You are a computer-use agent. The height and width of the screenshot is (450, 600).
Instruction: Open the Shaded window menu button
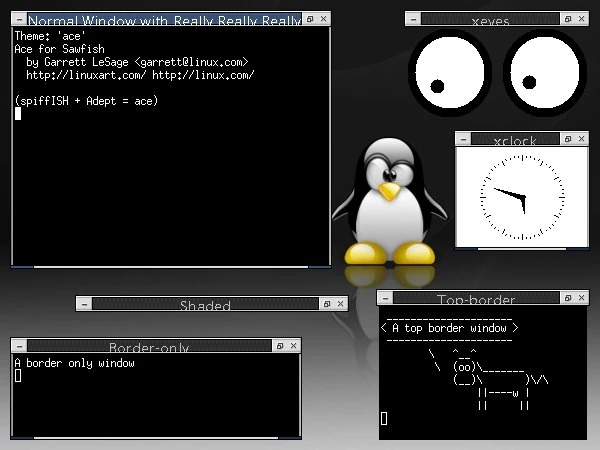pyautogui.click(x=84, y=304)
